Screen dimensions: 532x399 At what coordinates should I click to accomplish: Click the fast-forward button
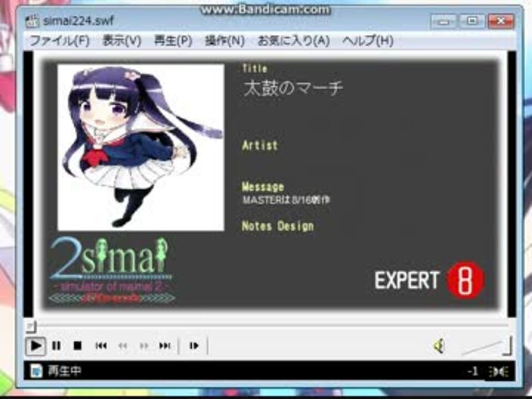click(x=144, y=346)
